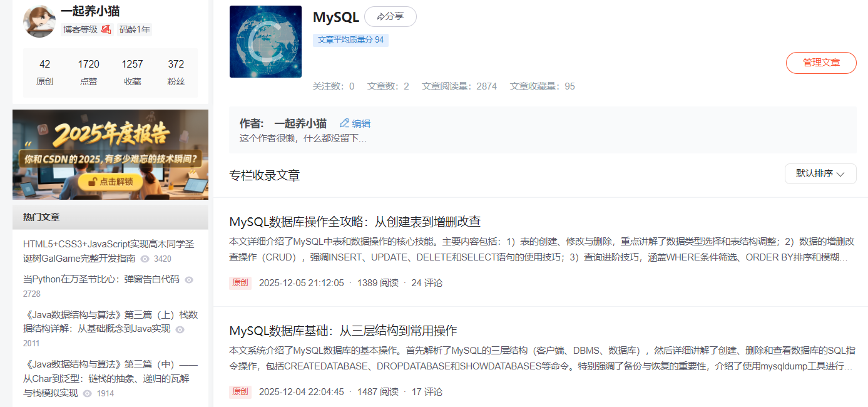Open the blog level badge icon
The image size is (868, 407).
point(106,29)
